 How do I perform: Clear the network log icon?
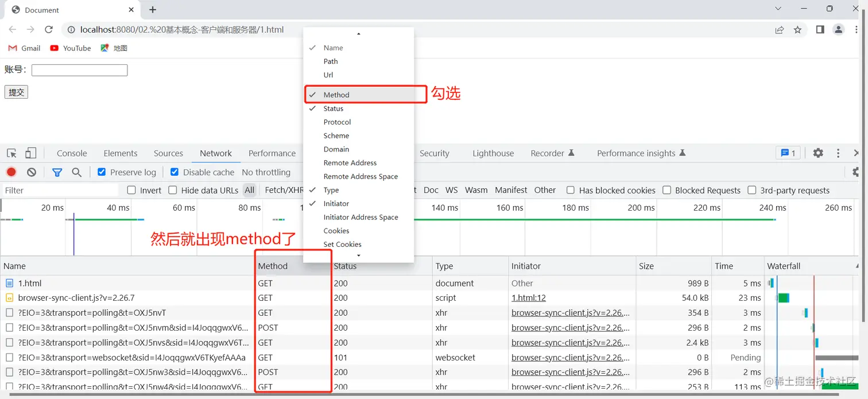pos(32,172)
